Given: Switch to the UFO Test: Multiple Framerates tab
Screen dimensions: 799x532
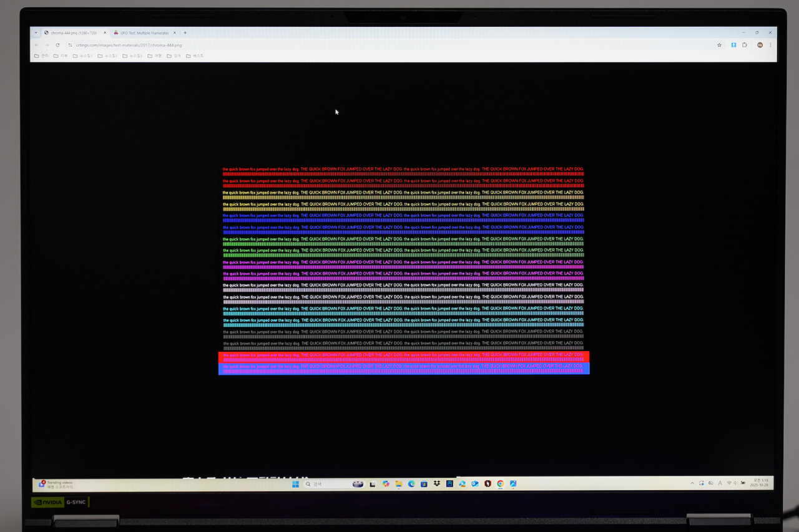Looking at the screenshot, I should coord(144,32).
